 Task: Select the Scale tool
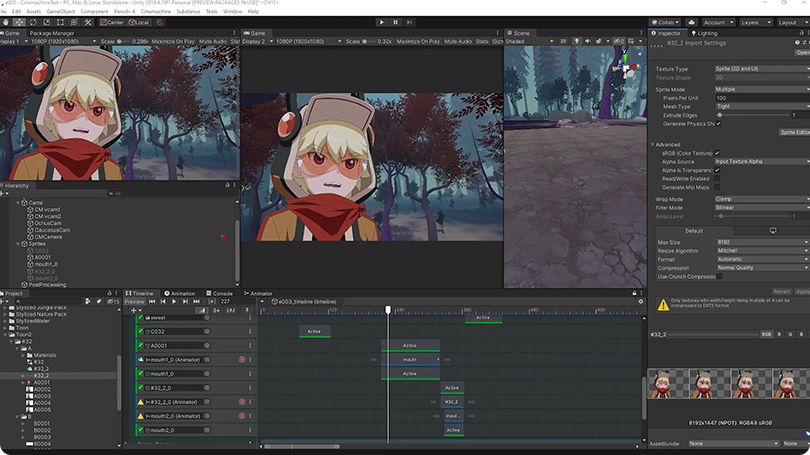point(46,22)
